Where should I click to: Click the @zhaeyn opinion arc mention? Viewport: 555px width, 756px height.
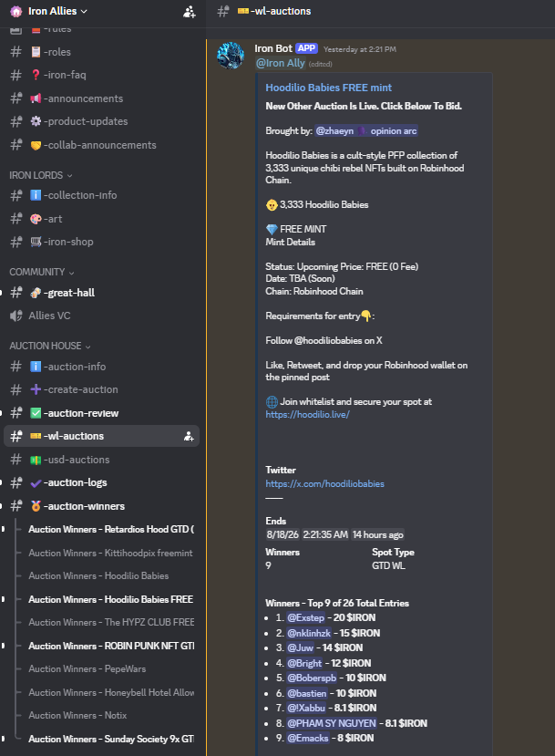(x=366, y=131)
